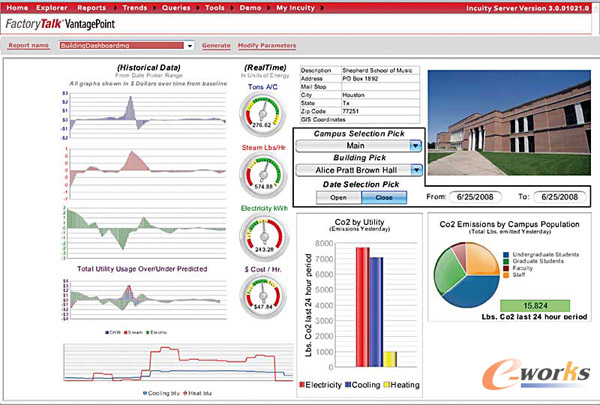
Task: Click the Open date selection button
Action: click(x=339, y=198)
